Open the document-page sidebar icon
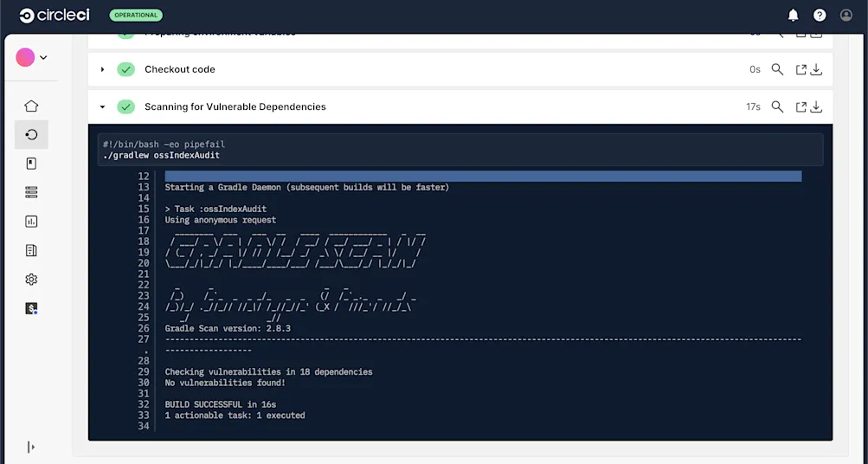The height and width of the screenshot is (464, 868). [x=31, y=250]
